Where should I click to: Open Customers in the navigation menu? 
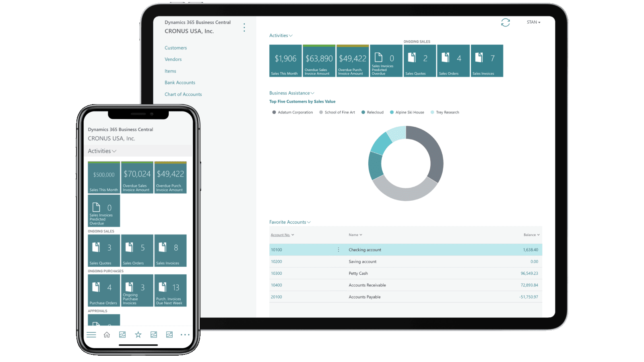[175, 48]
